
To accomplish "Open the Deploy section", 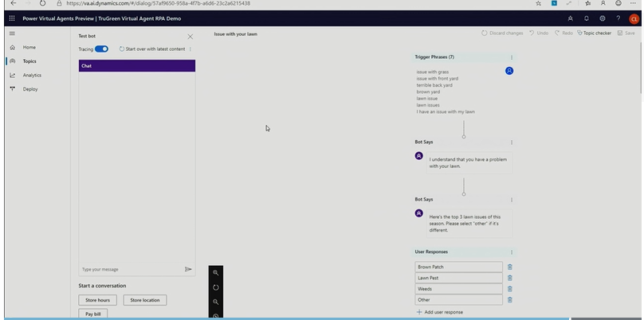I will 29,89.
